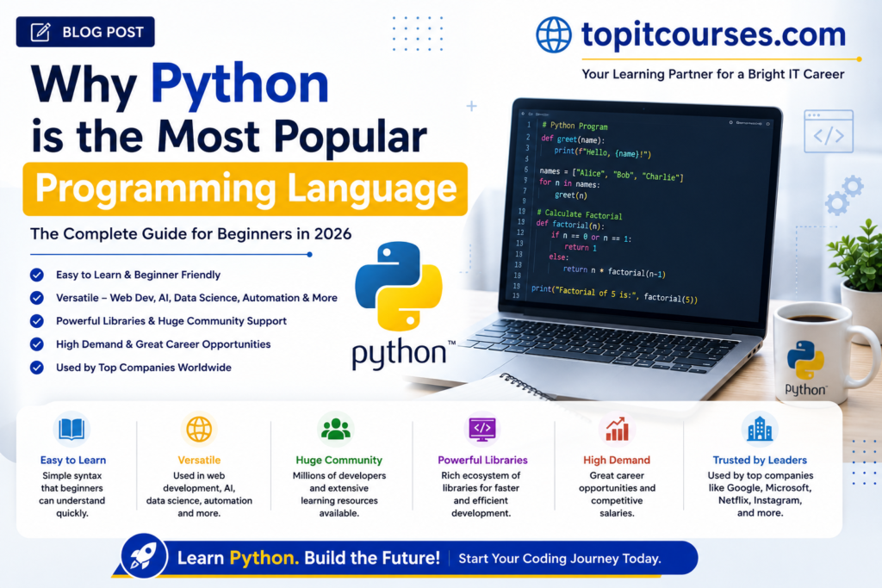Click the description 'Simple syntax that beginners can understand quickly.'
The height and width of the screenshot is (588, 882).
(72, 494)
